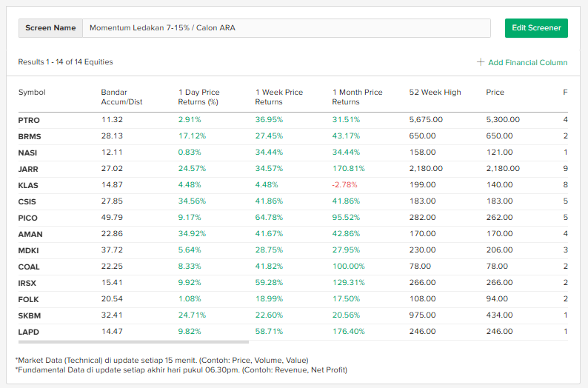The width and height of the screenshot is (588, 388).
Task: Sort by 52 Week High column header
Action: (435, 93)
